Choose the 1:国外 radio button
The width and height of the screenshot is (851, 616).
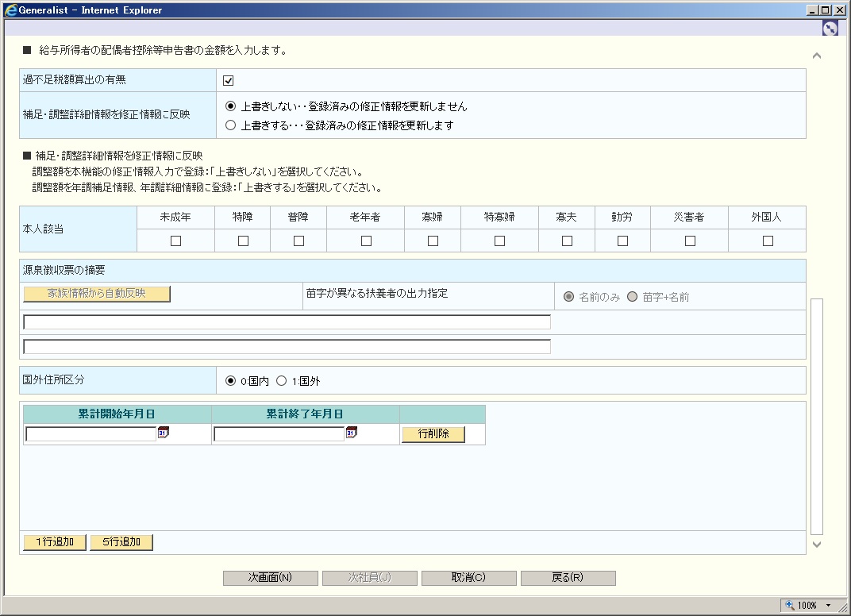coord(281,381)
